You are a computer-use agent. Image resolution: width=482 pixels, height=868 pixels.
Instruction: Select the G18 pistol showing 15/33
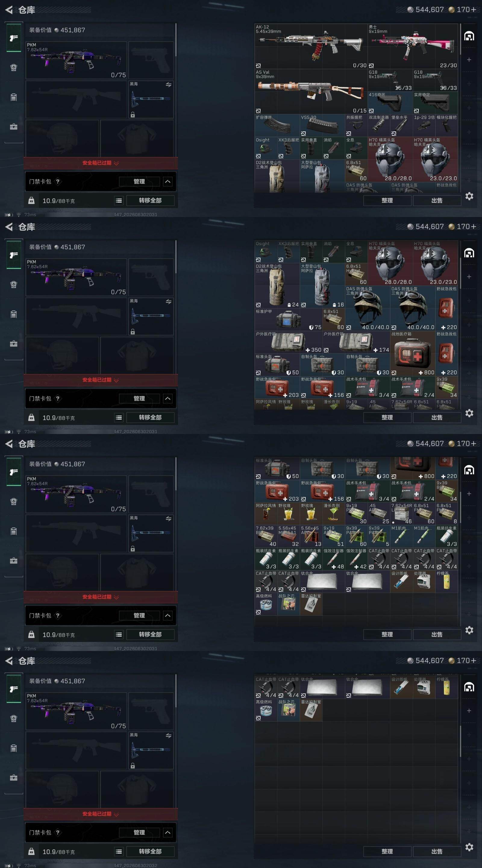(390, 80)
